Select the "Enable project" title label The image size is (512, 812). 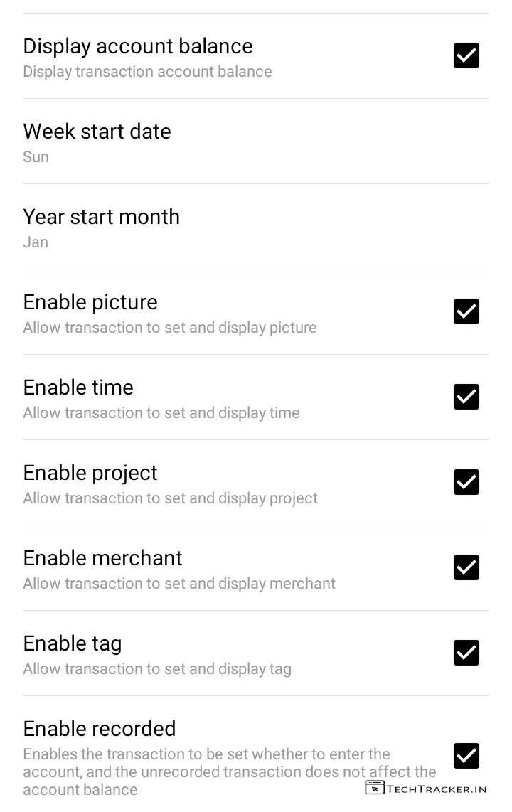pyautogui.click(x=90, y=473)
